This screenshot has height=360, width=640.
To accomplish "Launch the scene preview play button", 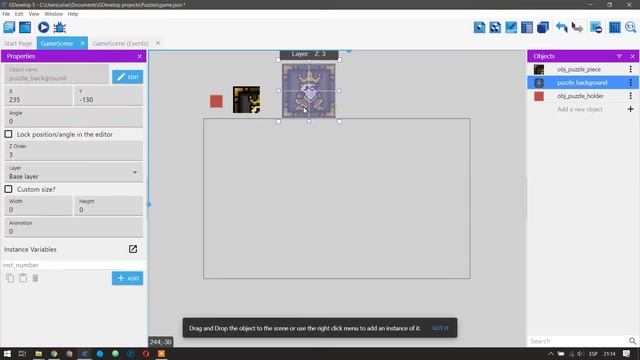I will (x=43, y=27).
